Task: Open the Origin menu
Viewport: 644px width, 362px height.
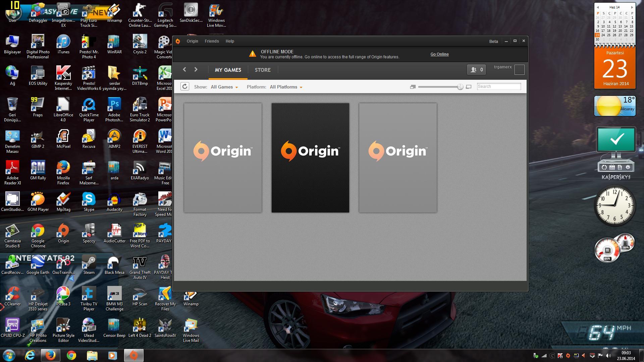Action: pyautogui.click(x=192, y=41)
